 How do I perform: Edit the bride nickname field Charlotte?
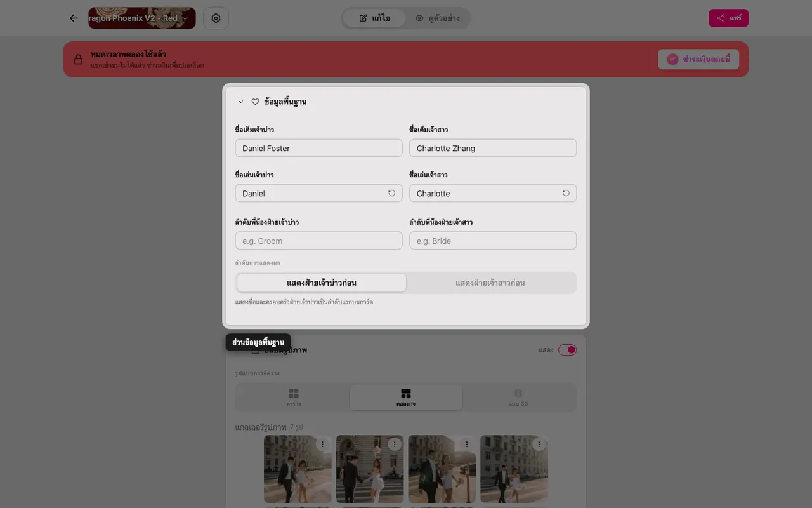point(493,193)
